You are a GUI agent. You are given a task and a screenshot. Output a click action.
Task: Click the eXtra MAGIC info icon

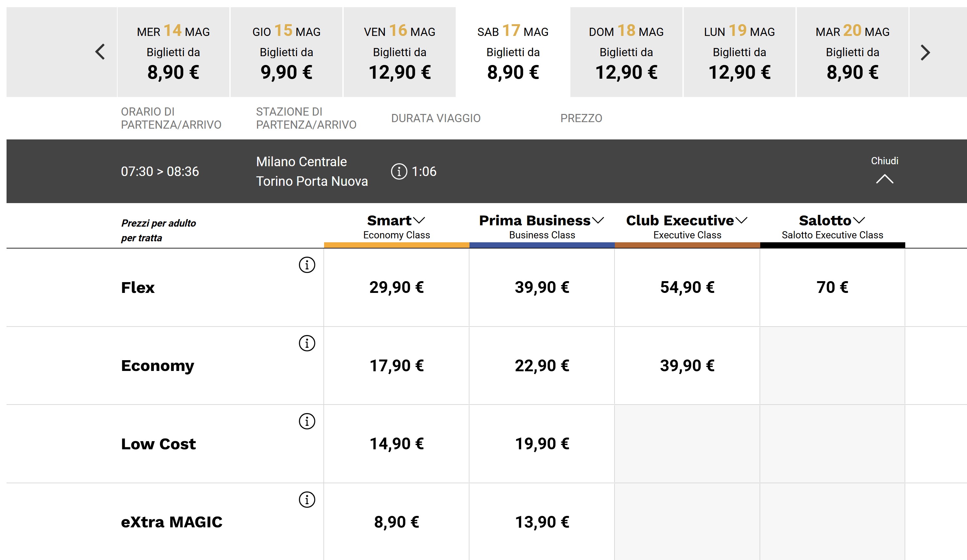click(307, 499)
